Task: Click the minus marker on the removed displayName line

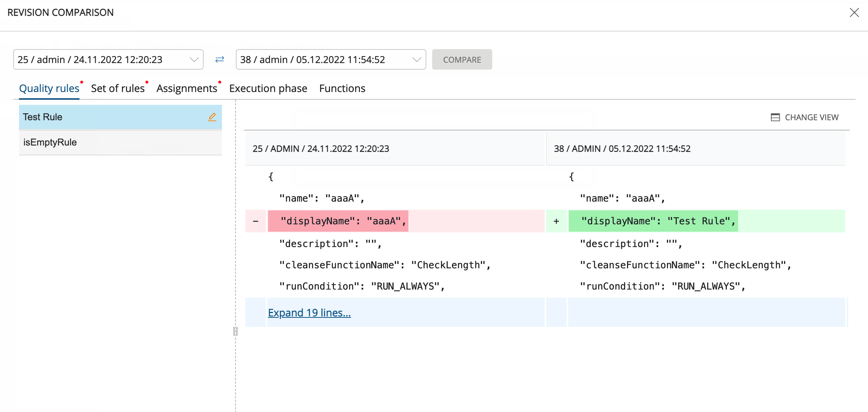Action: (256, 221)
